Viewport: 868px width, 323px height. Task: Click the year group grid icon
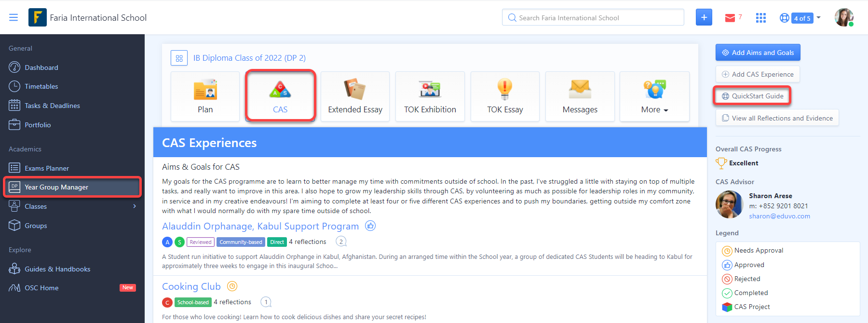pyautogui.click(x=179, y=58)
